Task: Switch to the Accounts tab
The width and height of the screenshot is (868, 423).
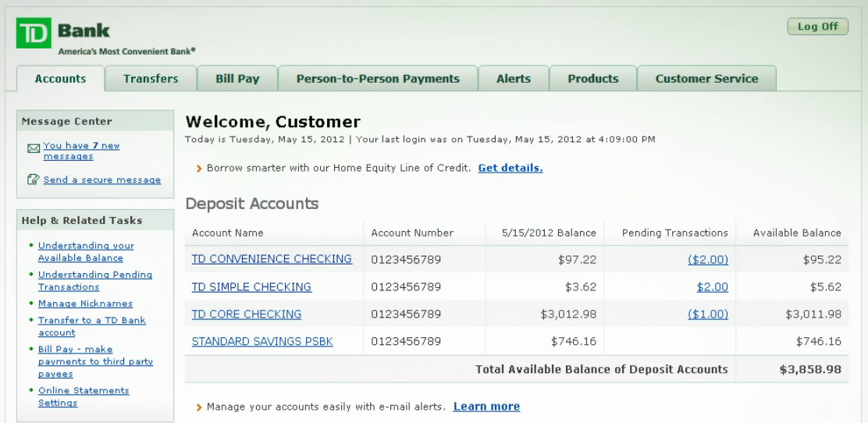Action: 60,79
